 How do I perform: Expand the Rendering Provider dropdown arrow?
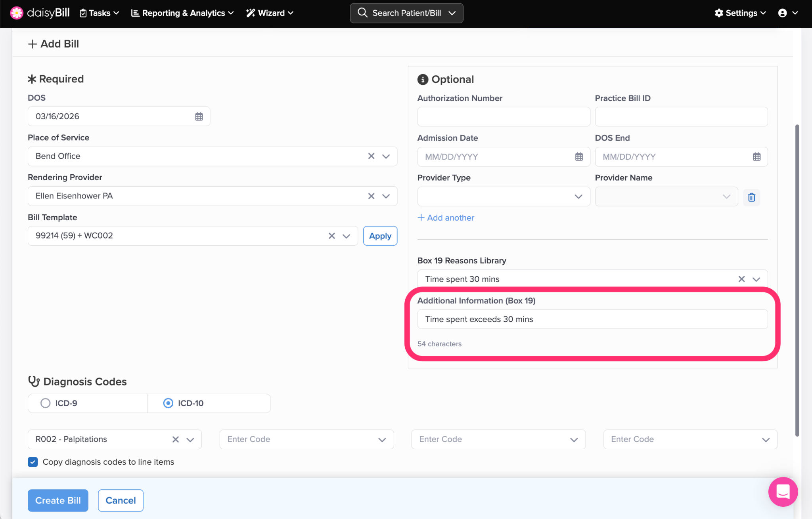pyautogui.click(x=386, y=196)
